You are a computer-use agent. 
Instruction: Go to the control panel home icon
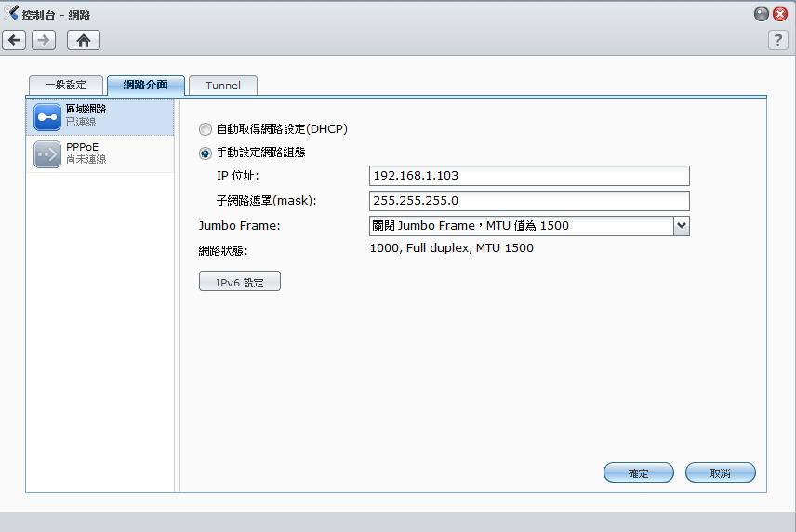[x=83, y=40]
